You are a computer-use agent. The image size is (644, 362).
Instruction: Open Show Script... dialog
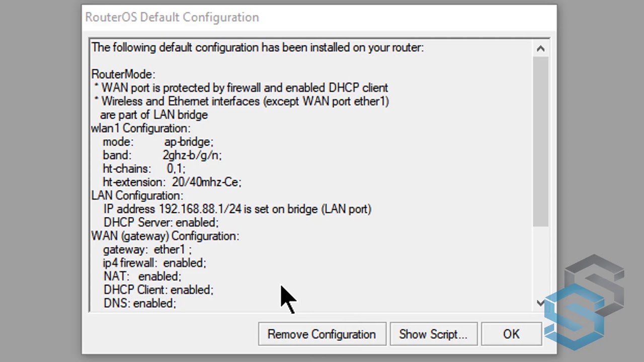(433, 334)
